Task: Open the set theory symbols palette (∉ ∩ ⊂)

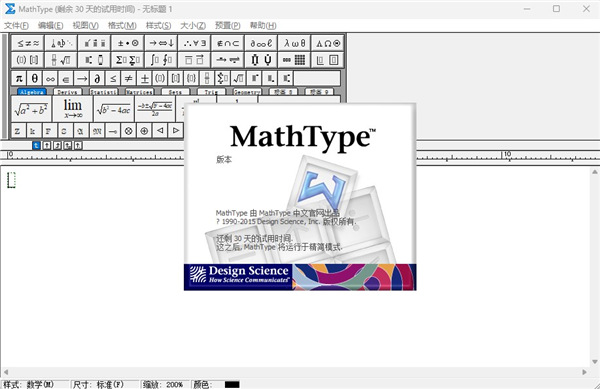Action: tap(228, 43)
